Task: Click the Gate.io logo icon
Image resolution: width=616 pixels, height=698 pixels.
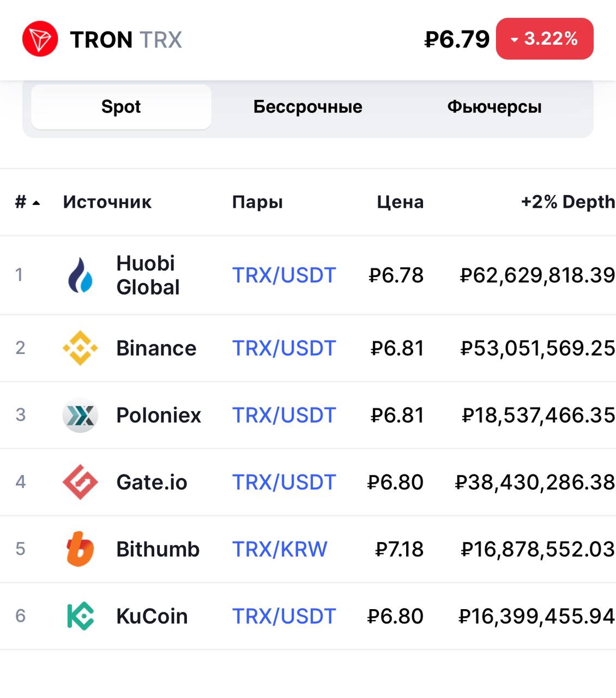Action: tap(80, 482)
